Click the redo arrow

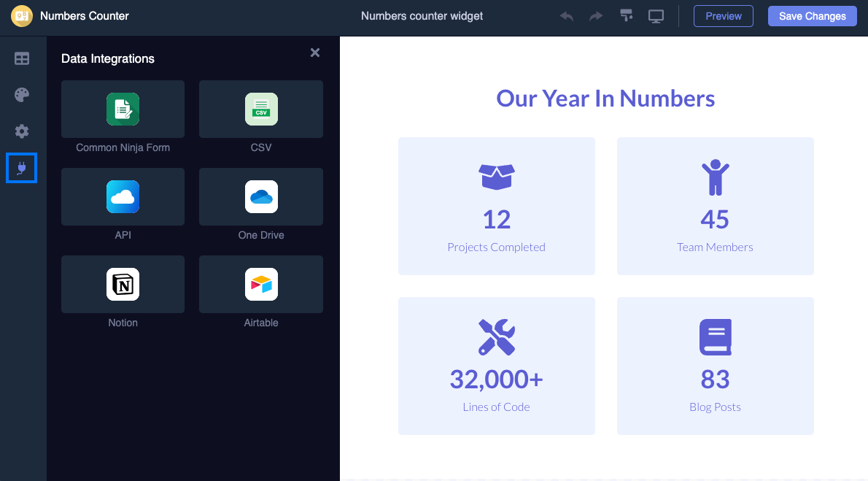pyautogui.click(x=596, y=16)
